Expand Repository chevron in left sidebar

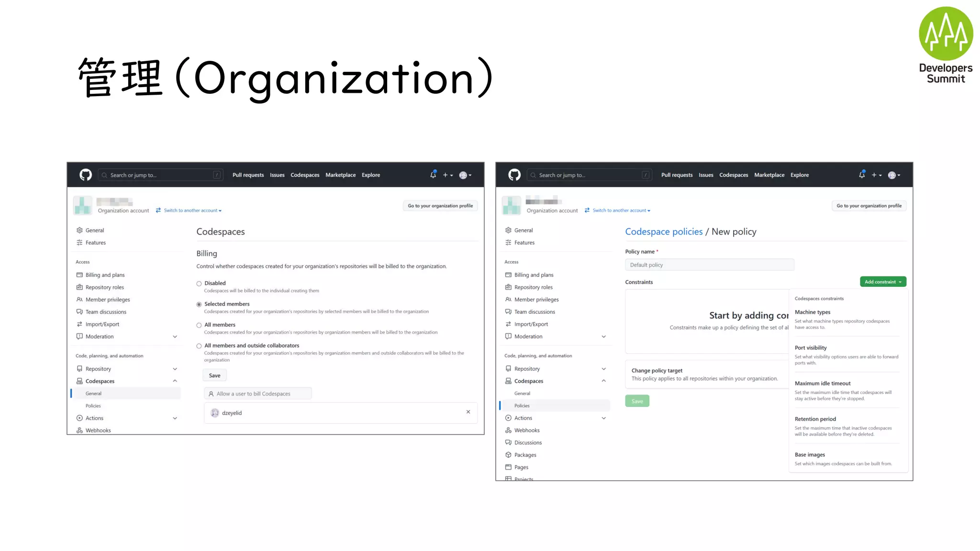[175, 369]
